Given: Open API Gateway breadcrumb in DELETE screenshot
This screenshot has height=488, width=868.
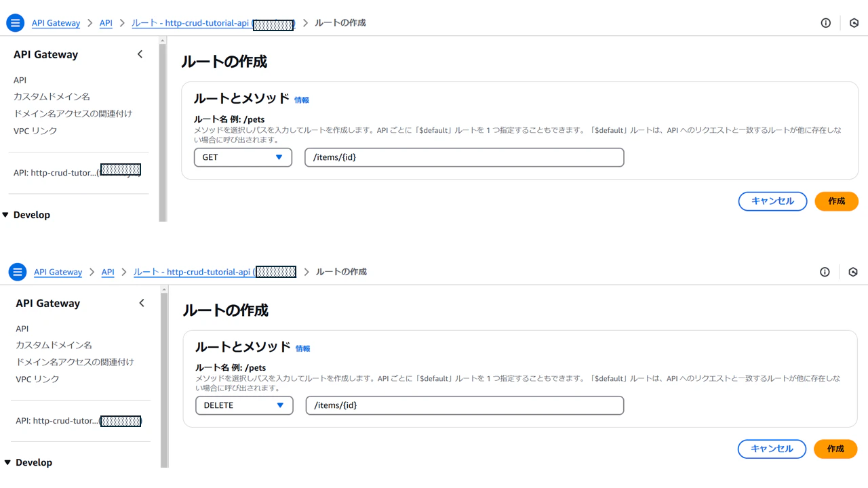Looking at the screenshot, I should click(58, 272).
